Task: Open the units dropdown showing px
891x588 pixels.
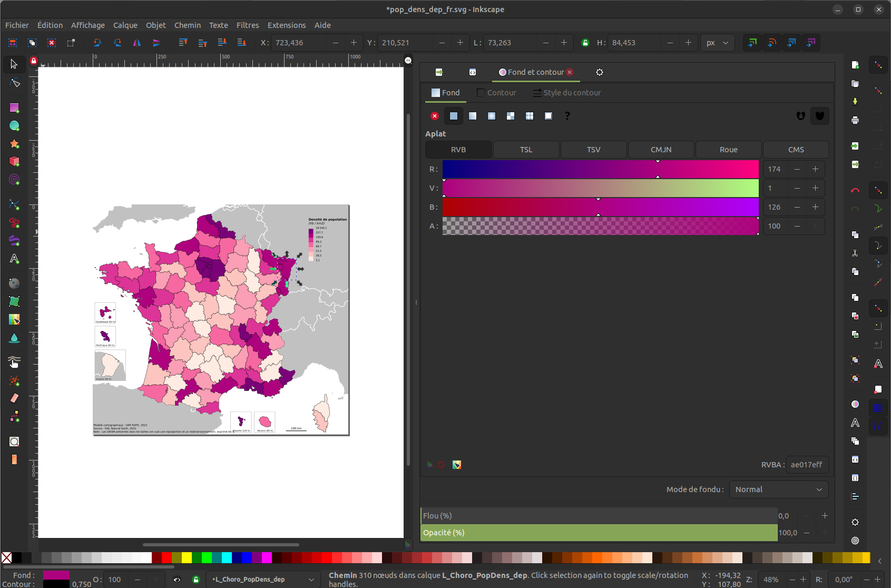Action: pyautogui.click(x=717, y=43)
